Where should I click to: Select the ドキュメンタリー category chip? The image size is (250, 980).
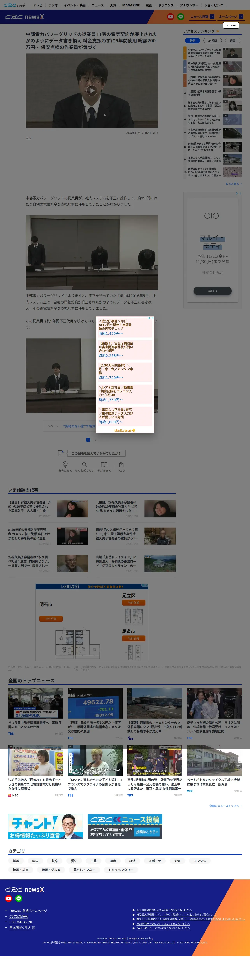(x=121, y=870)
